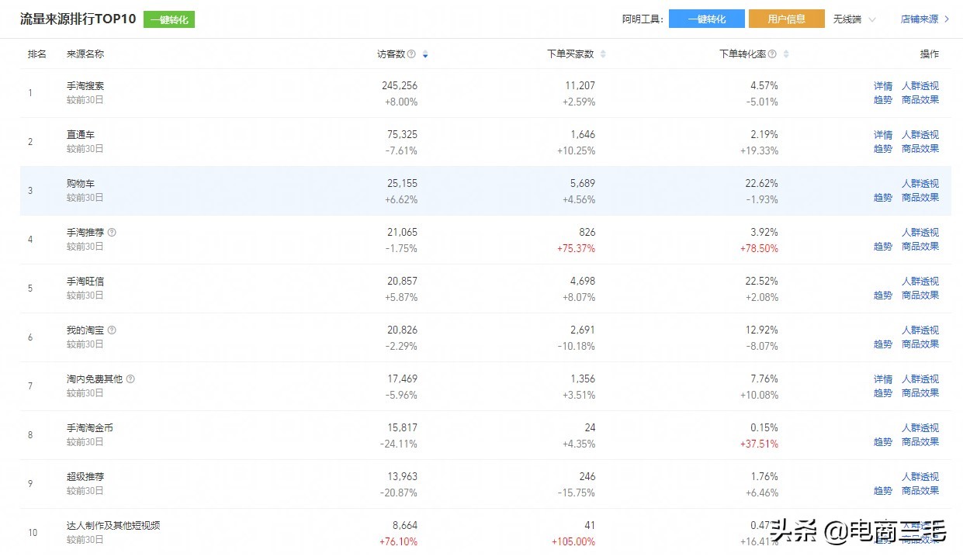
Task: Click the red +76.10% change value
Action: tap(398, 542)
